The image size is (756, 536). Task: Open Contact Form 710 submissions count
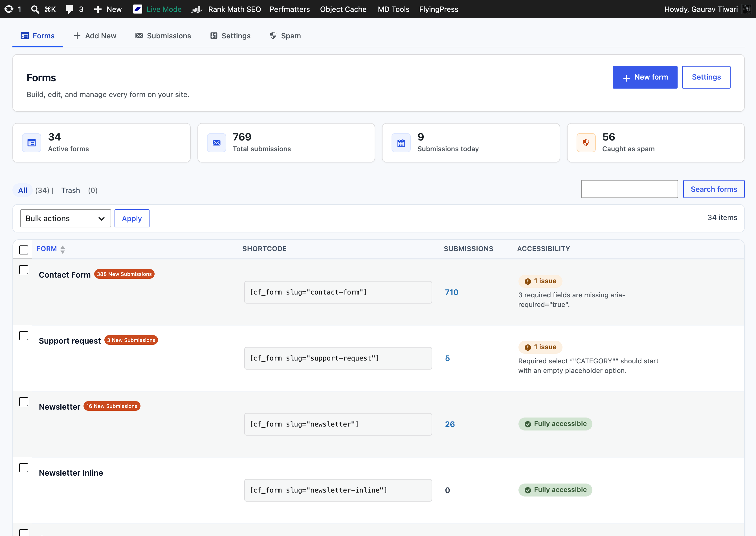(x=451, y=293)
